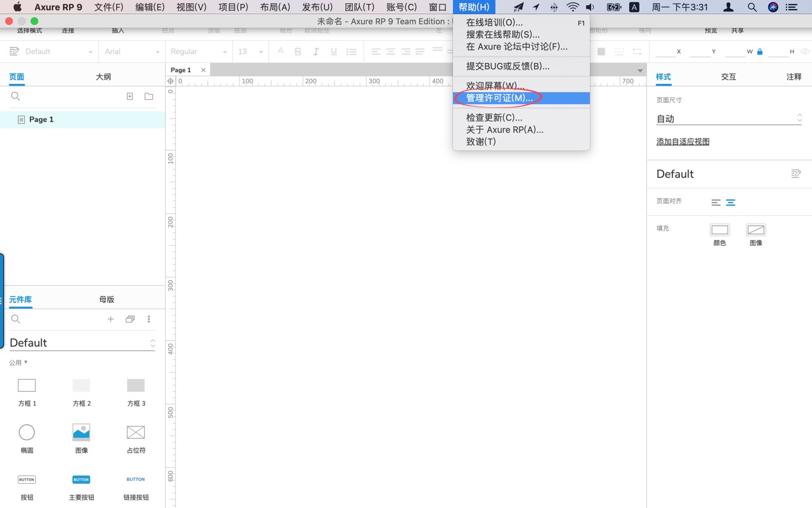Open the library options three-dot menu

point(149,319)
